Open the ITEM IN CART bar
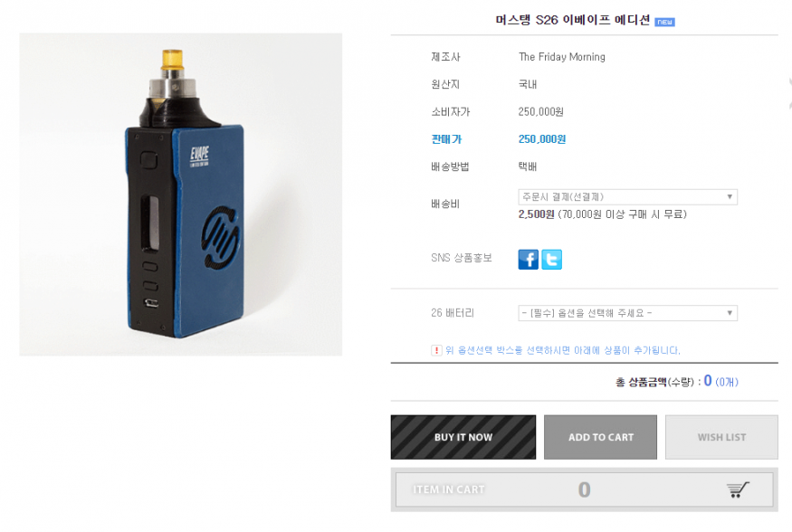 (585, 489)
